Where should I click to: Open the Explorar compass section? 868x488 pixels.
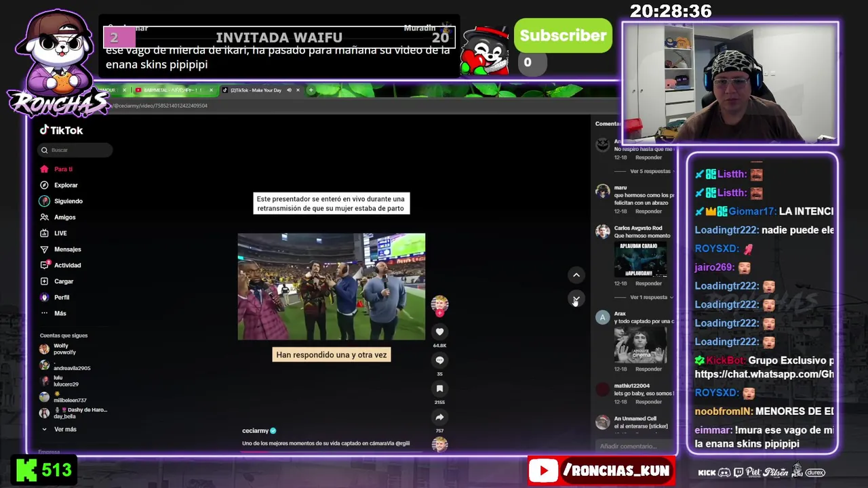[x=44, y=185]
